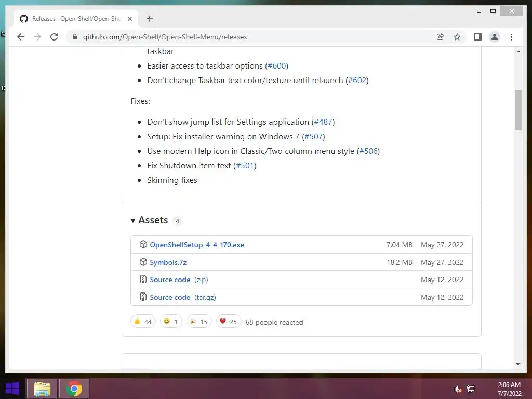This screenshot has width=532, height=399.
Task: Click scrollbar down arrow
Action: coord(518,364)
